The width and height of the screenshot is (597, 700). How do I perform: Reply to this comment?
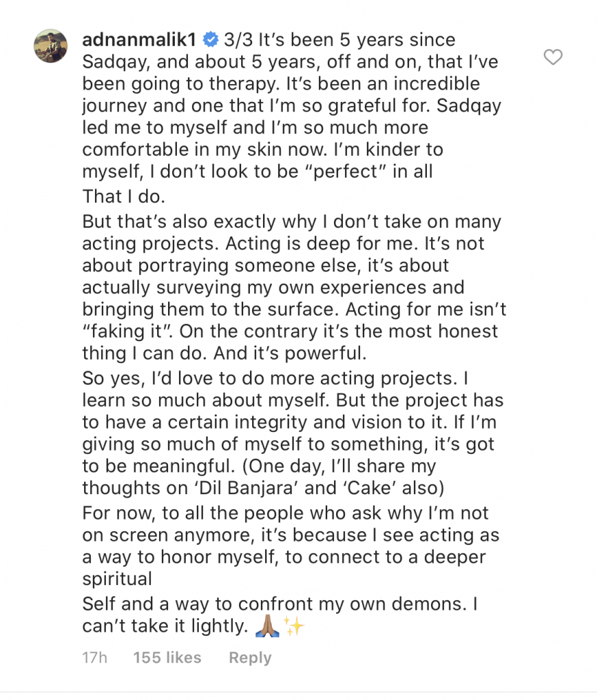pyautogui.click(x=250, y=658)
